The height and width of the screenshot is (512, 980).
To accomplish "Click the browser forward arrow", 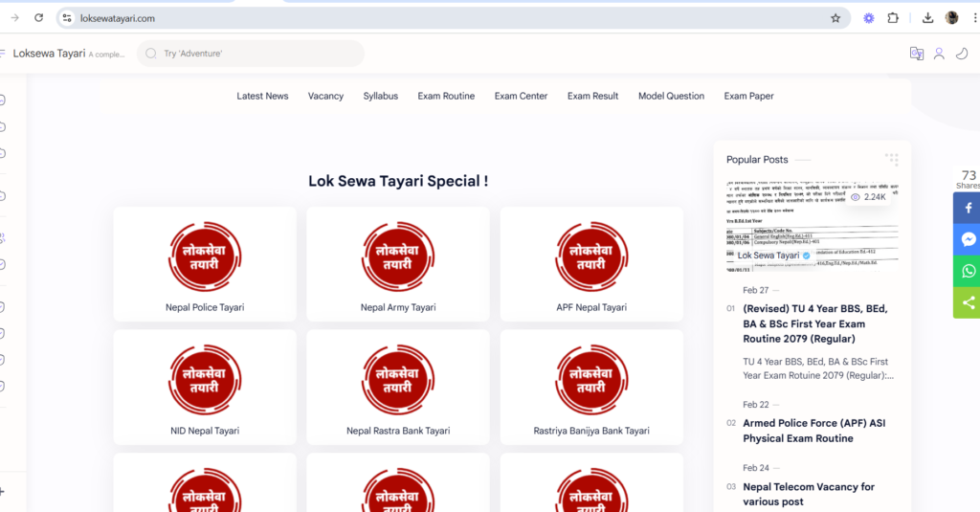I will coord(14,18).
